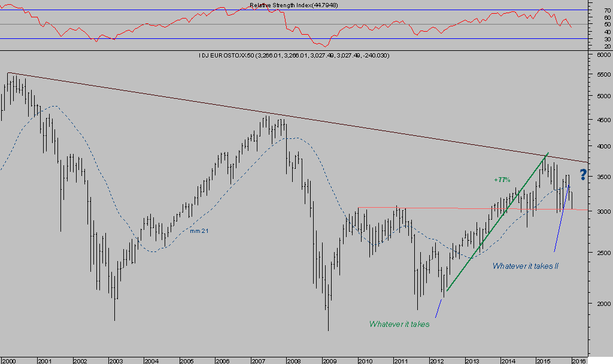
Task: Click the green "Whatever it takes" annotation
Action: coord(399,324)
